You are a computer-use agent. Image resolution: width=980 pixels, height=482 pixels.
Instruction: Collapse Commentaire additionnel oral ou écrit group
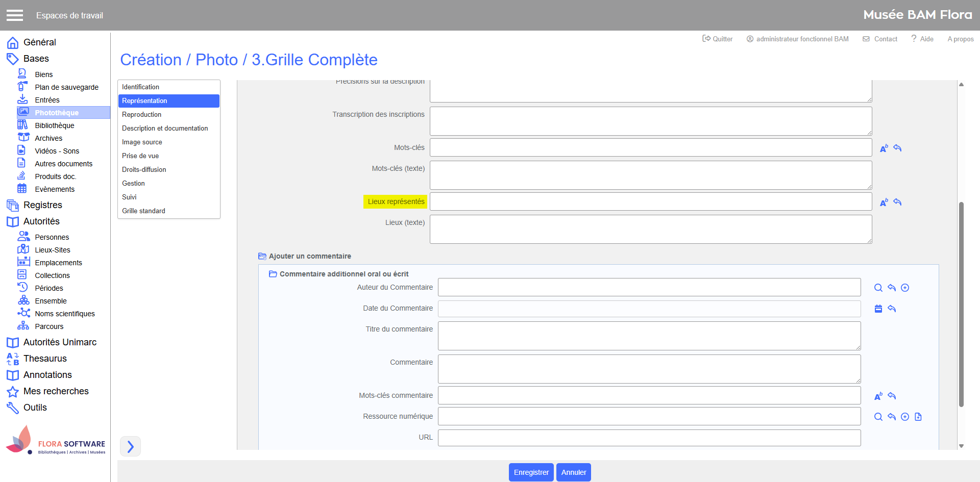[273, 274]
